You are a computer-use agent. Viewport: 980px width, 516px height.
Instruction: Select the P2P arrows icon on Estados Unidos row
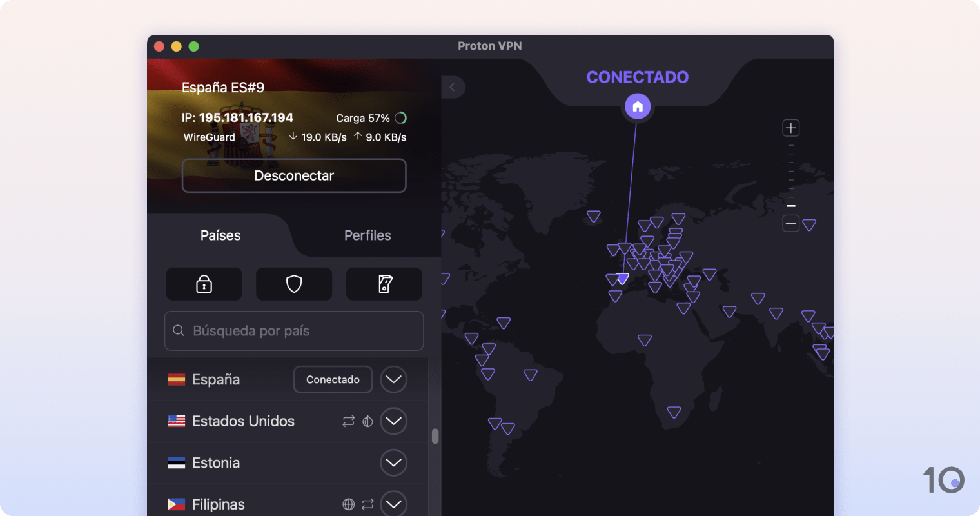(x=348, y=421)
